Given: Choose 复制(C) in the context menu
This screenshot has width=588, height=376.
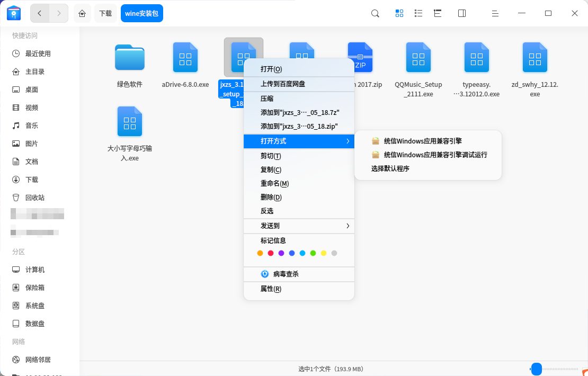Looking at the screenshot, I should (299, 170).
